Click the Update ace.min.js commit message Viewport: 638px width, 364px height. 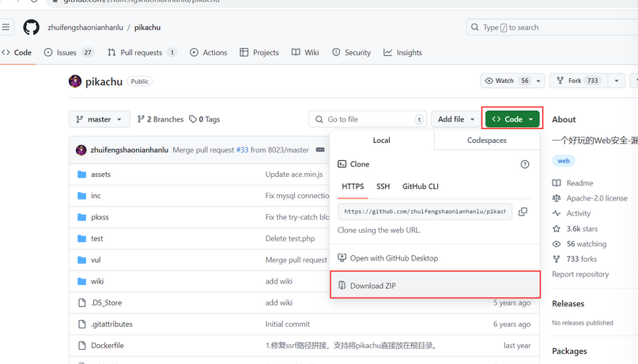point(294,174)
